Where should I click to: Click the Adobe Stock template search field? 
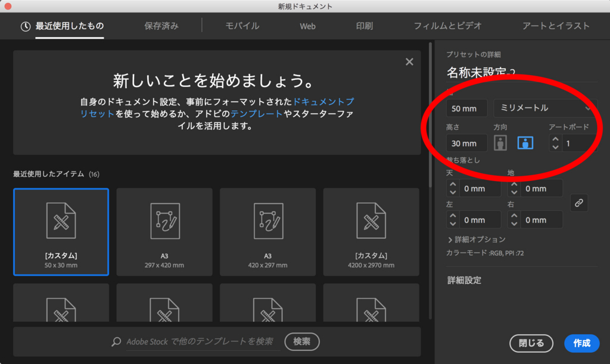tap(203, 342)
